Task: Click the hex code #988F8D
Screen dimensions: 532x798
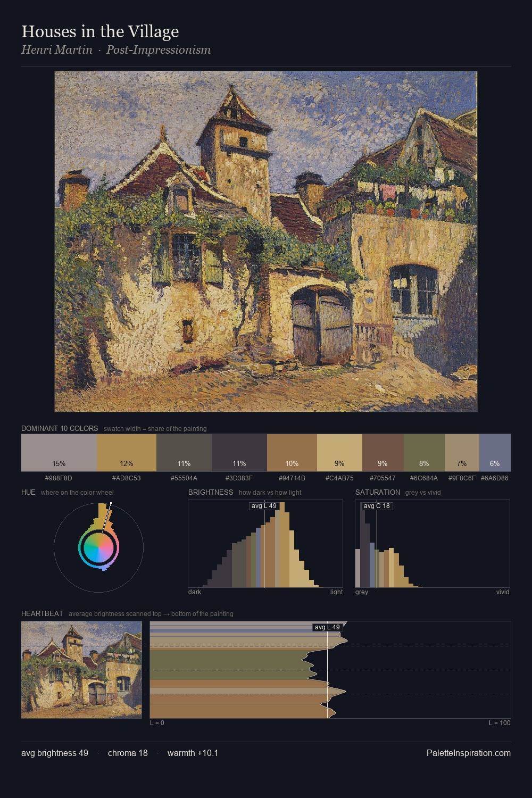Action: tap(59, 478)
